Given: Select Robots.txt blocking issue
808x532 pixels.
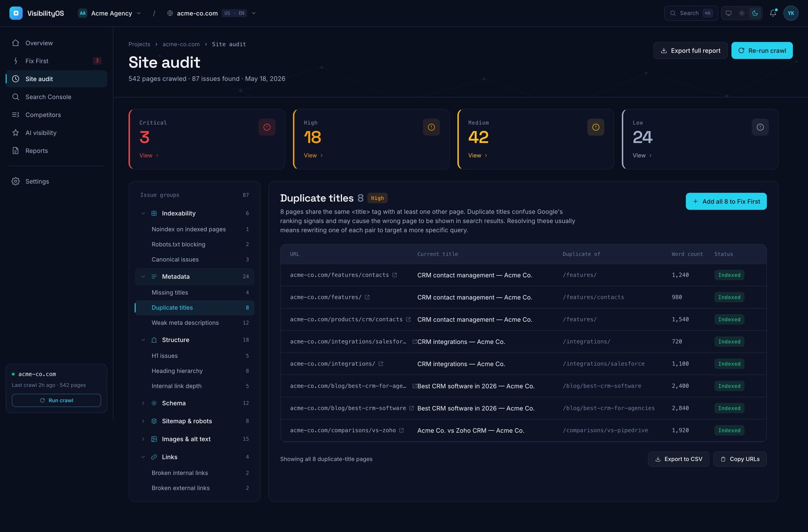Looking at the screenshot, I should (194, 244).
